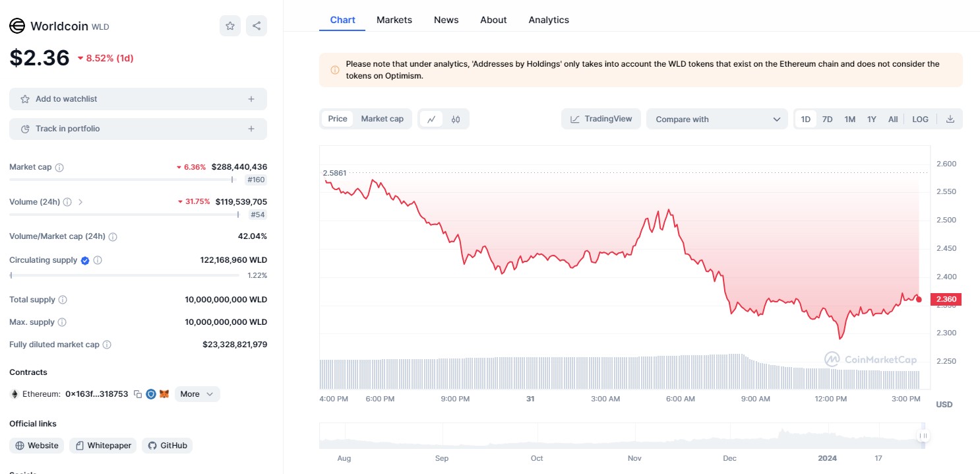Show Volume/Market cap info icon

click(x=113, y=237)
